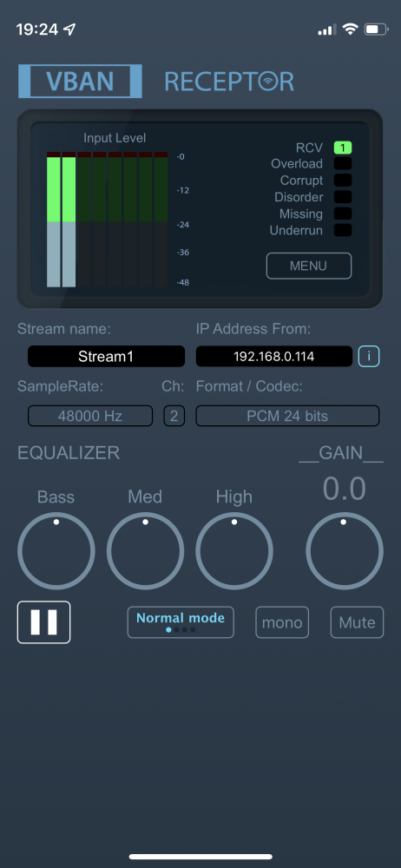Click the -24 level scale mark
The image size is (401, 868).
point(183,225)
